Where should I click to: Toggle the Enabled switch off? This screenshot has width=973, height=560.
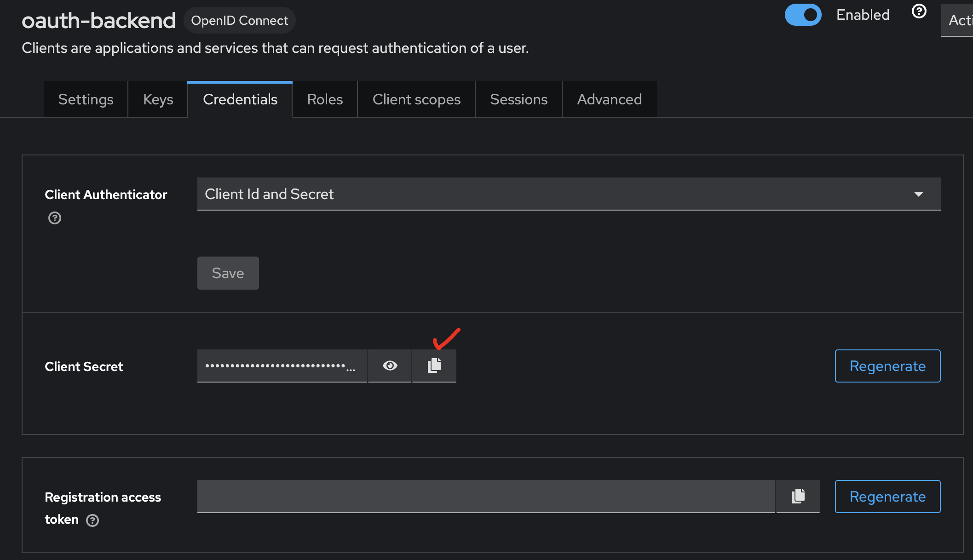pos(803,15)
